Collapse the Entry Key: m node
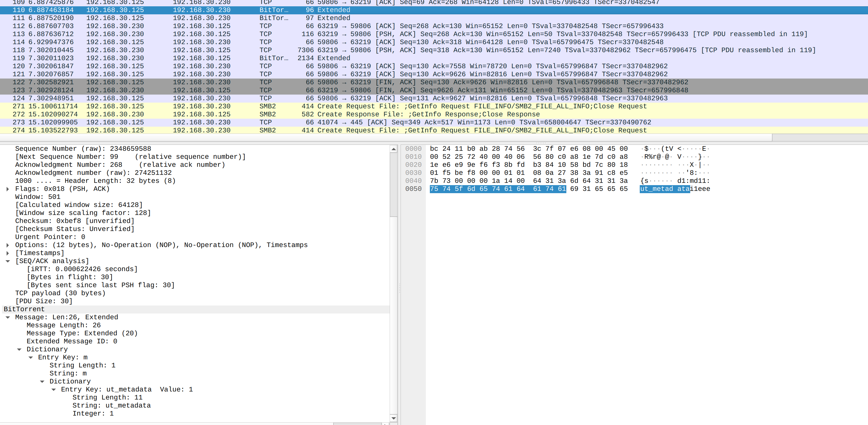868x425 pixels. coord(31,357)
